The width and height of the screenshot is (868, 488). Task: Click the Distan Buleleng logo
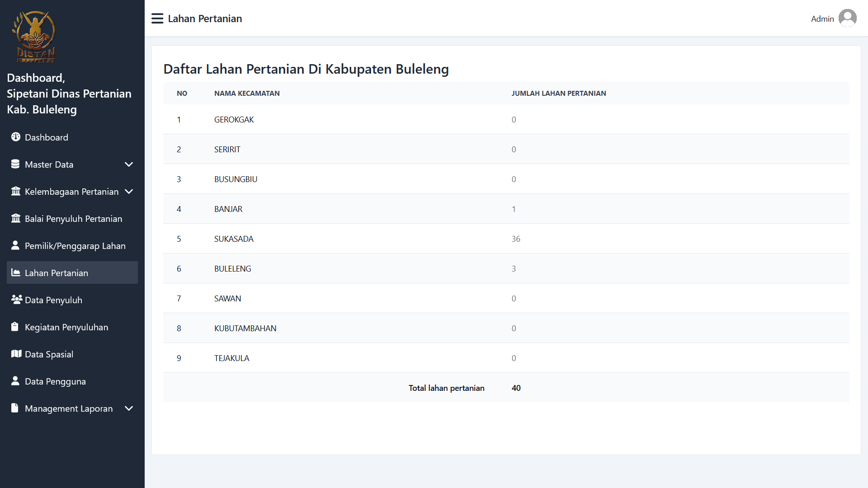tap(35, 37)
